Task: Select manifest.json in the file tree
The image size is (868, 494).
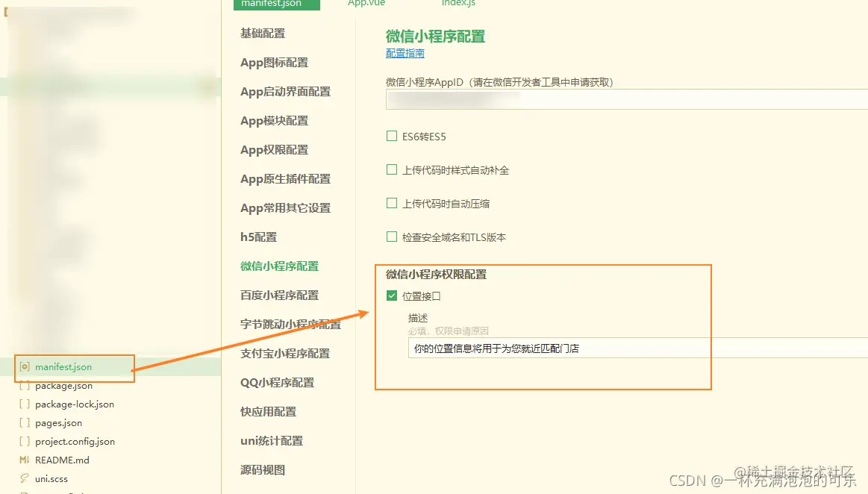Action: pyautogui.click(x=63, y=366)
